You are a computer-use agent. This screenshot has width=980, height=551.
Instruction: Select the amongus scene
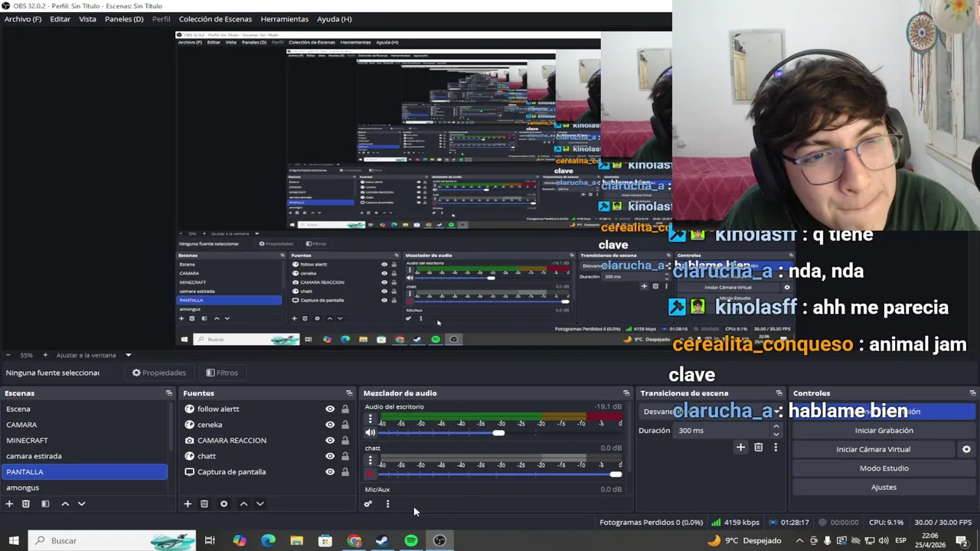pyautogui.click(x=84, y=487)
